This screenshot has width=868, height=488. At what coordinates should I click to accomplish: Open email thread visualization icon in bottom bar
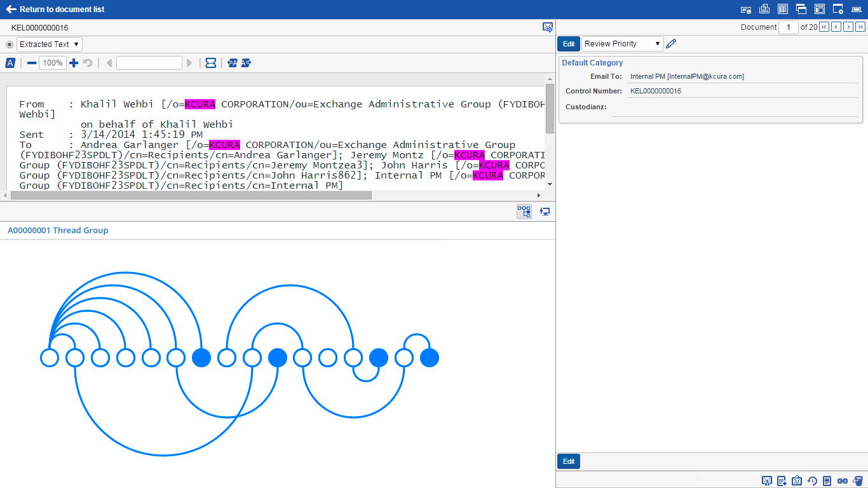coord(767,481)
